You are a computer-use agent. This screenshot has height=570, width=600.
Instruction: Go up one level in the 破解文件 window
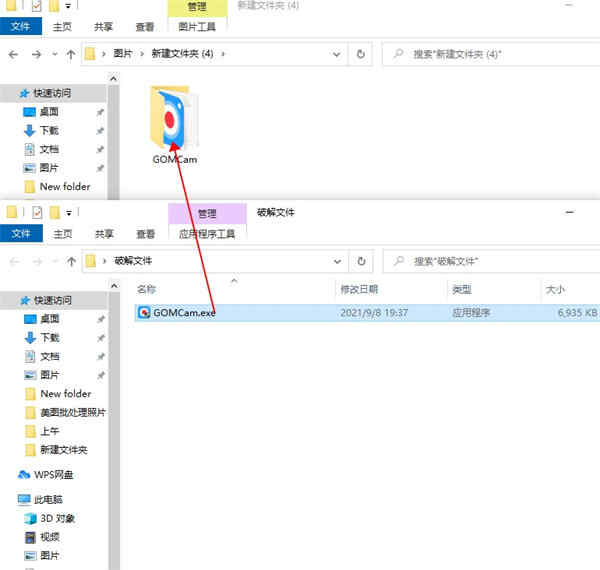[72, 262]
